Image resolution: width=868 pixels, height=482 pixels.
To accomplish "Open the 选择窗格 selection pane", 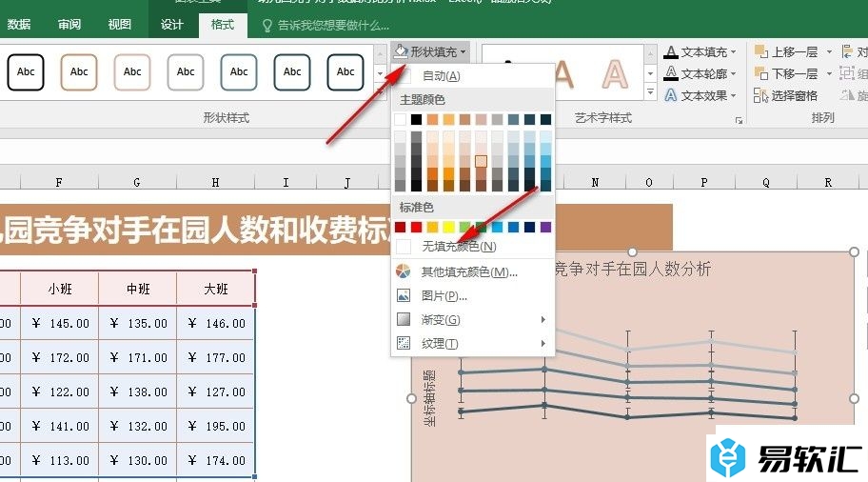I will (x=786, y=96).
